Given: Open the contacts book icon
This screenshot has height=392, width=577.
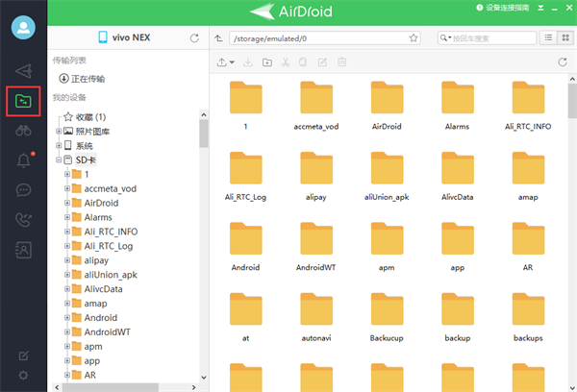Looking at the screenshot, I should click(x=23, y=250).
